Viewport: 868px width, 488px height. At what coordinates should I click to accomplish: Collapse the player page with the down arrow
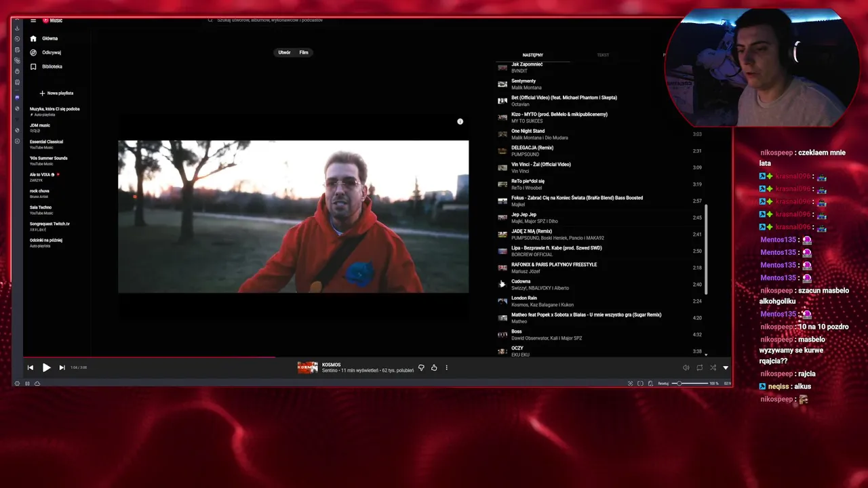pos(726,367)
